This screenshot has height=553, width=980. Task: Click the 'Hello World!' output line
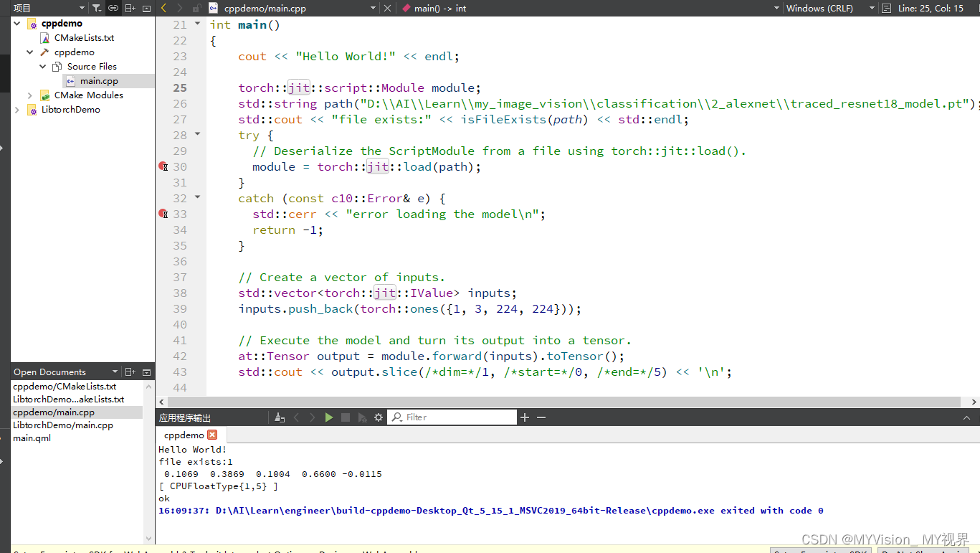coord(192,450)
